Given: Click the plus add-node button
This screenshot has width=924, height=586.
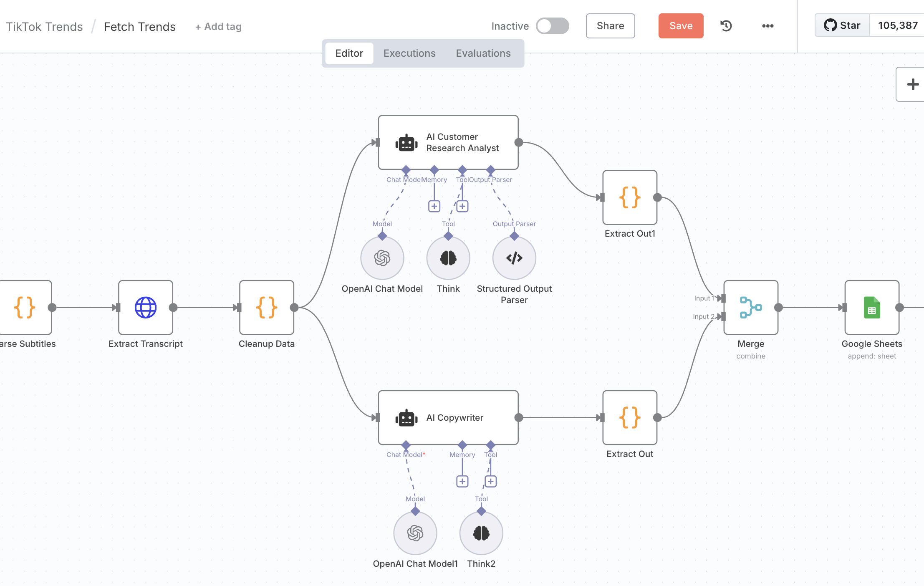Looking at the screenshot, I should click(912, 84).
